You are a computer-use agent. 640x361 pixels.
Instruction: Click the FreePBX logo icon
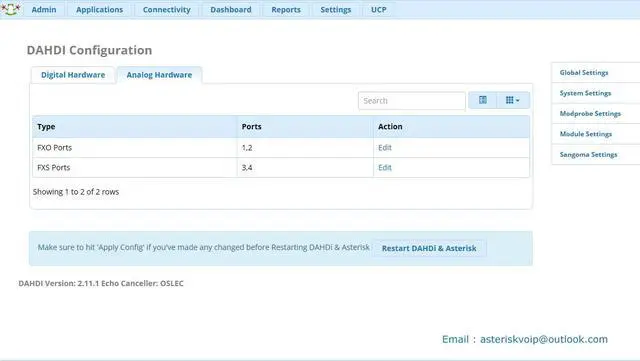[x=11, y=9]
